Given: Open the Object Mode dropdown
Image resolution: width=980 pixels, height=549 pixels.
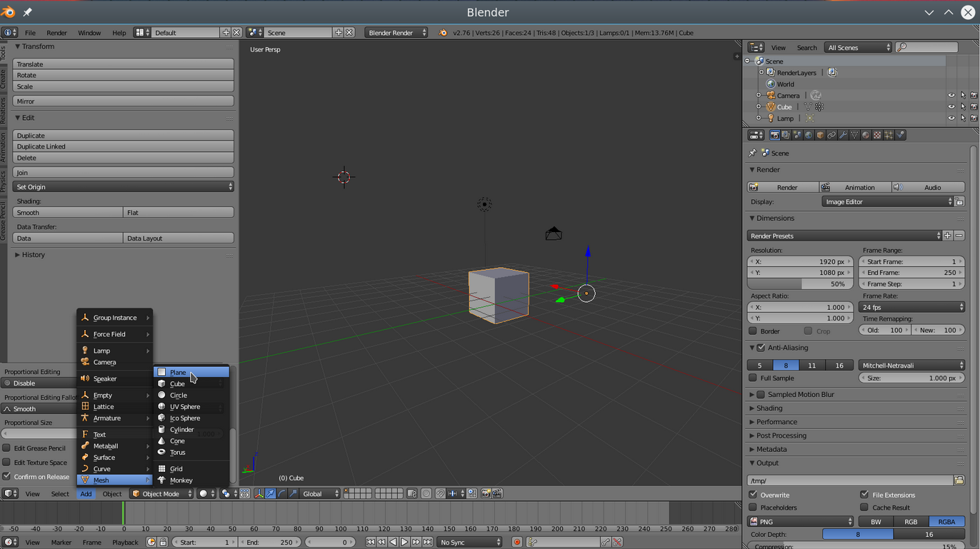Looking at the screenshot, I should point(162,493).
